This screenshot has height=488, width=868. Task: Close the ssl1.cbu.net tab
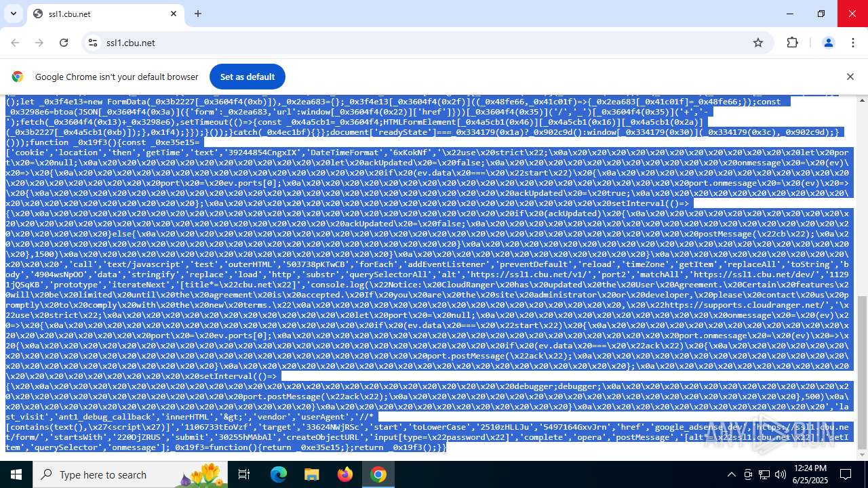click(174, 14)
